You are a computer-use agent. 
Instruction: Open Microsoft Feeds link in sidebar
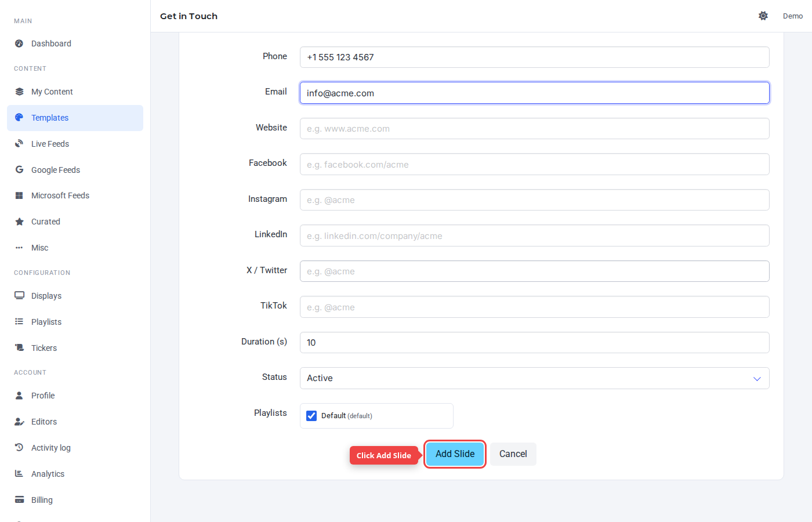click(x=75, y=195)
